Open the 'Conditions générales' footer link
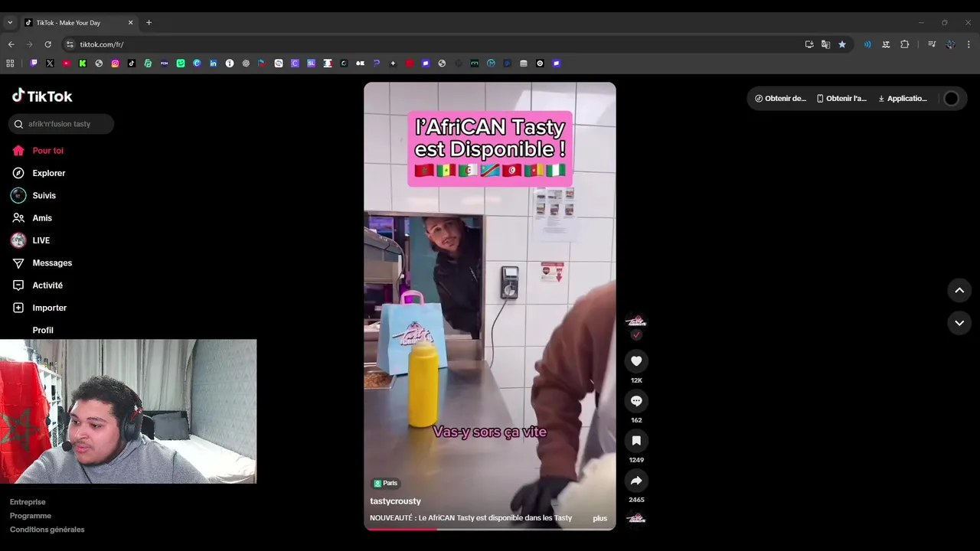Screen dimensions: 980x551 point(47,530)
